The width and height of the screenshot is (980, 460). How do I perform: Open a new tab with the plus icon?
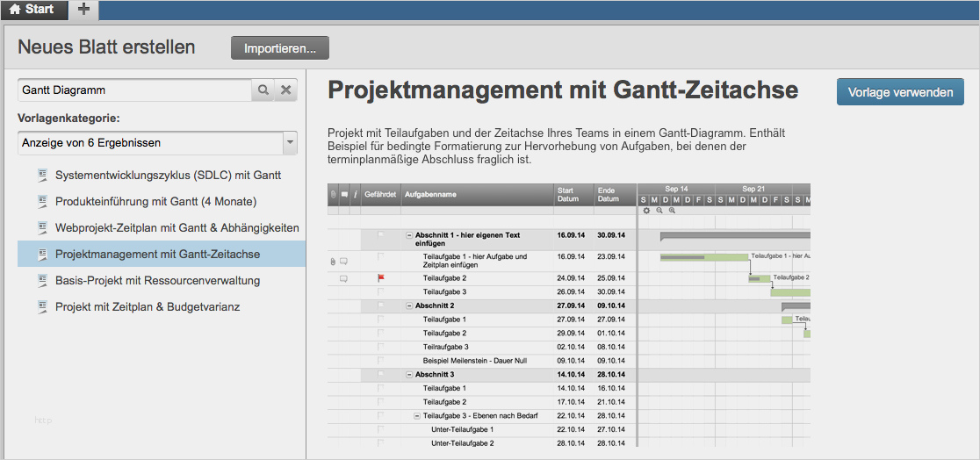tap(83, 10)
